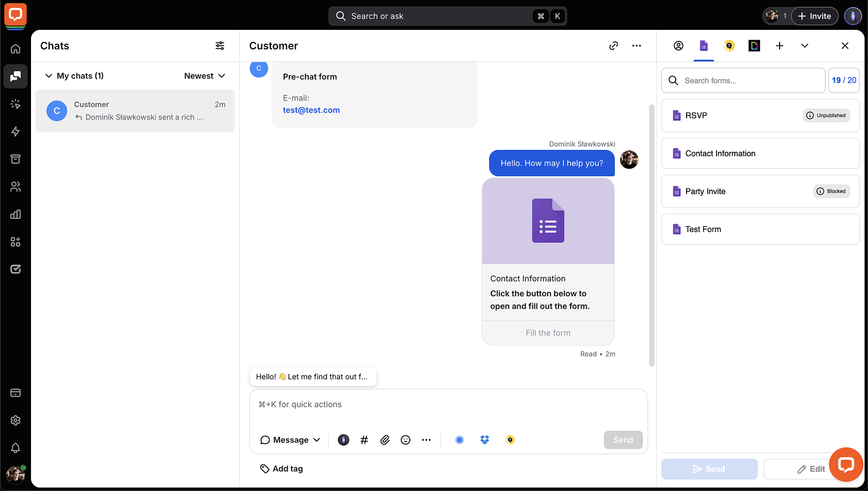Viewport: 868px width, 491px height.
Task: Open the Newest sort dropdown
Action: click(x=204, y=76)
